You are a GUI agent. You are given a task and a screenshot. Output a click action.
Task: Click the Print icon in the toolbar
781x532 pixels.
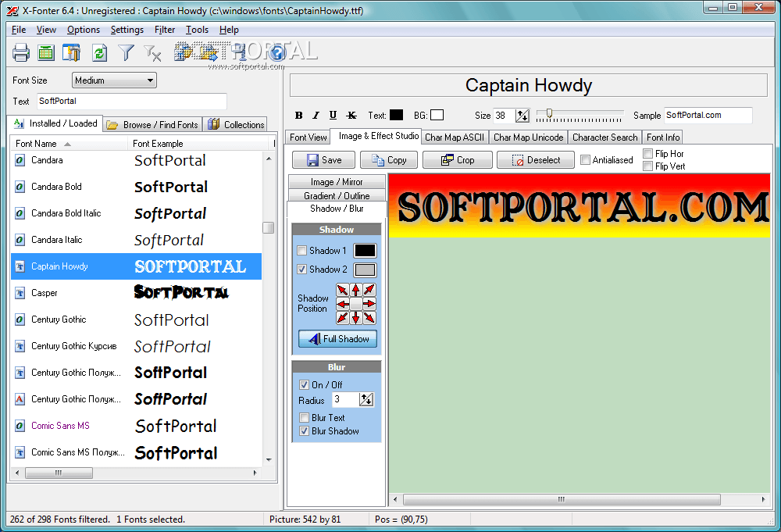click(21, 52)
